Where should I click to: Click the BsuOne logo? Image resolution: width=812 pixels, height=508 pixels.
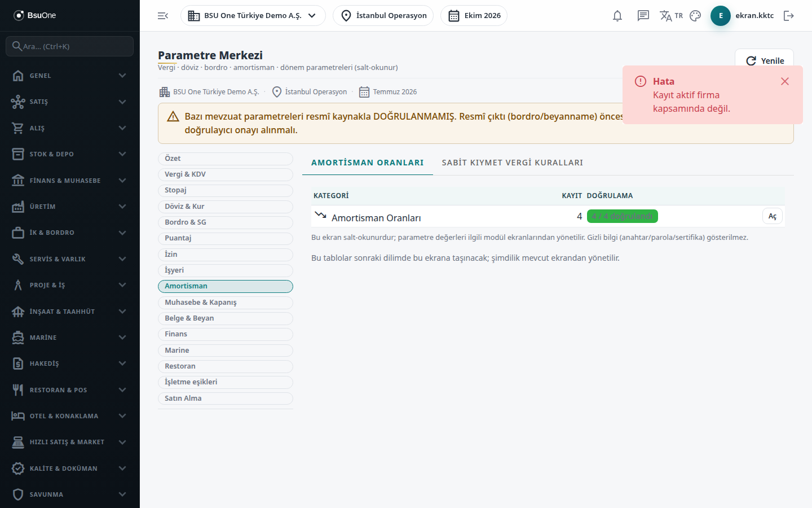tap(35, 15)
